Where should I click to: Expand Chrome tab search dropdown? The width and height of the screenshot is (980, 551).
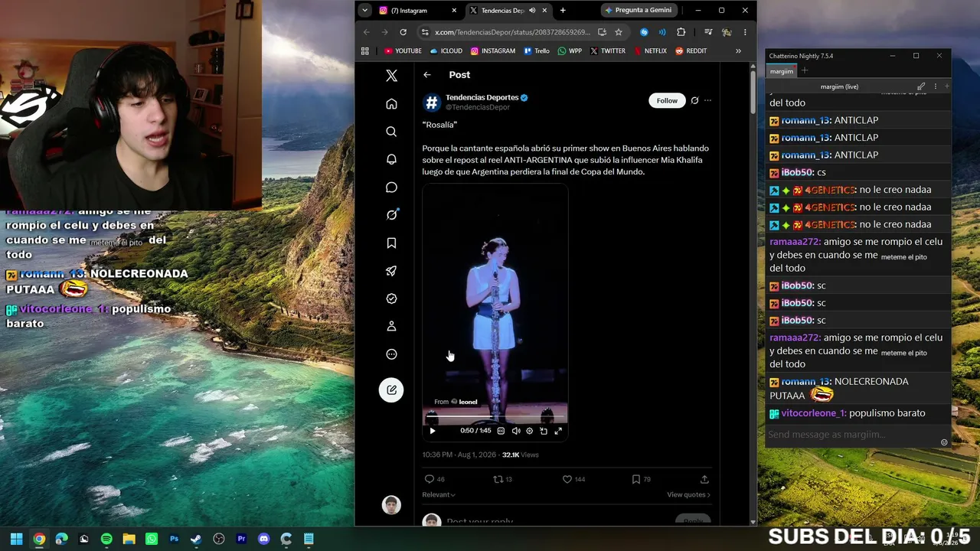tap(364, 11)
